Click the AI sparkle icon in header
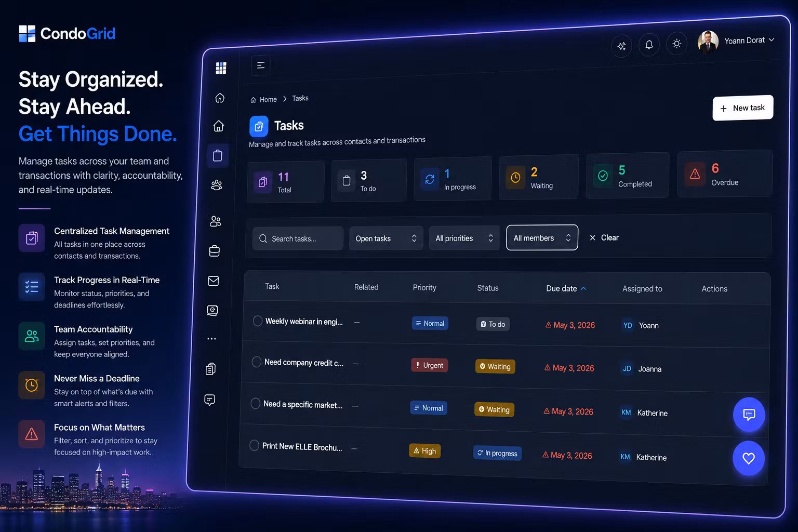The image size is (798, 532). point(621,46)
